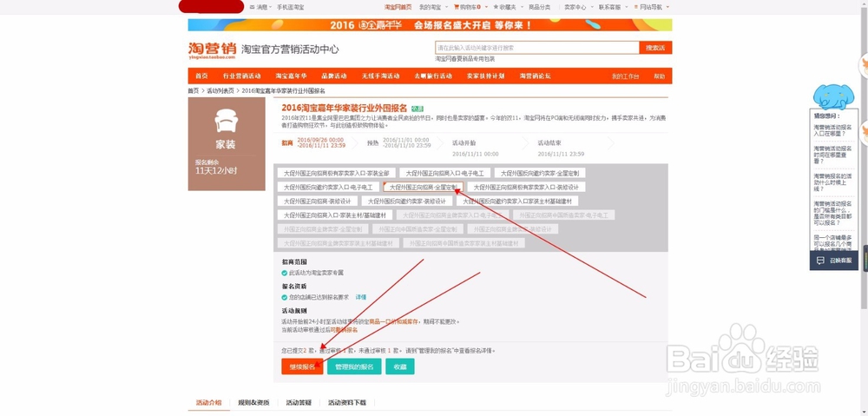Screen dimensions: 868x416
Task: Click the 详情 link under 报名资质
Action: (360, 298)
